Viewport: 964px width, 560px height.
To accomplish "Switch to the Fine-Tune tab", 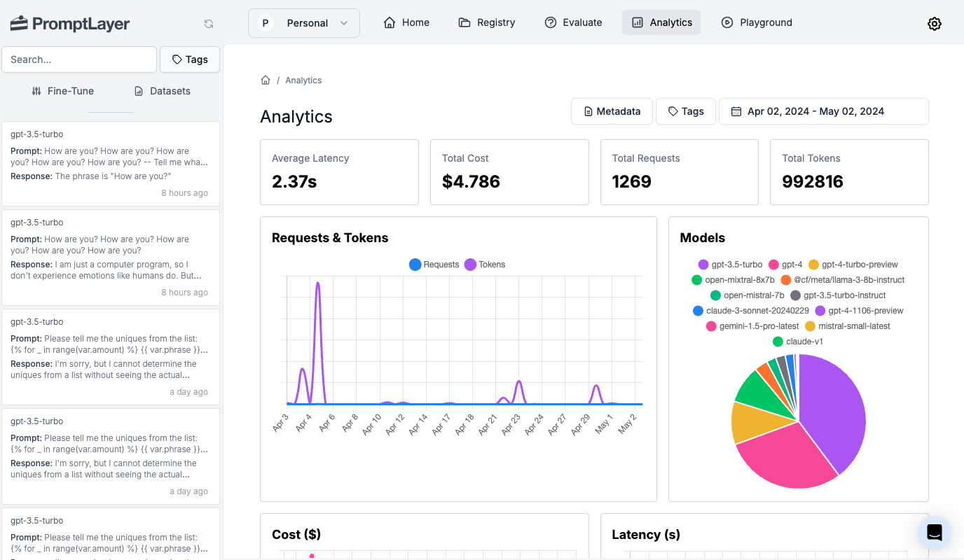I will pos(62,91).
